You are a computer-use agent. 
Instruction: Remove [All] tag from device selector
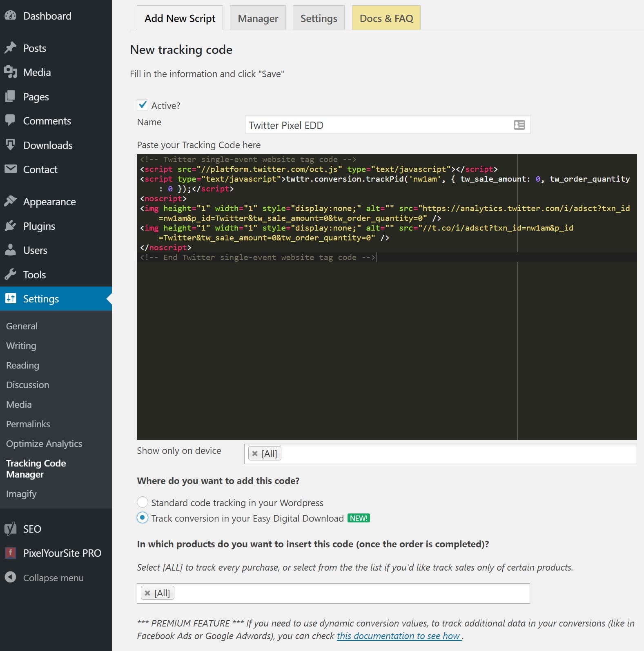[x=255, y=454]
